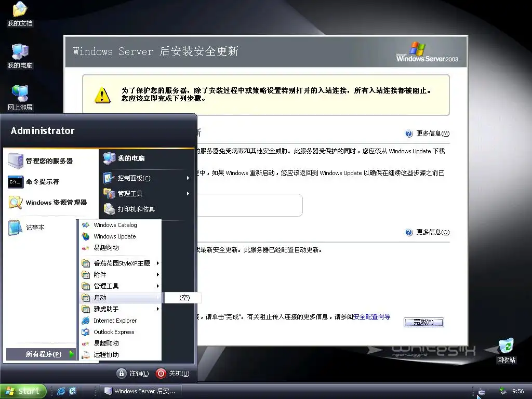Click 完成(F) finish button
The width and height of the screenshot is (532, 399).
[423, 322]
